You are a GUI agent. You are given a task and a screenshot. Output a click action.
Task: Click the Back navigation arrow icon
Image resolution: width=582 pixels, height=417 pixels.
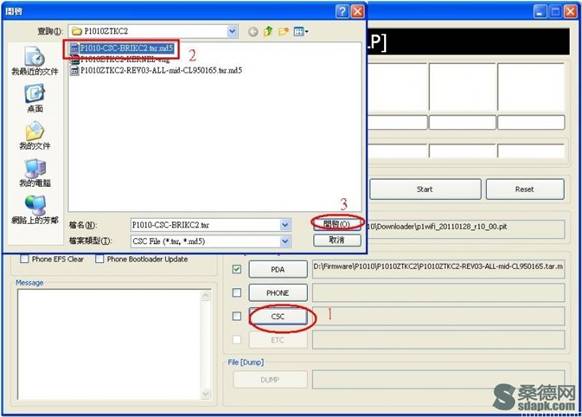coord(253,32)
